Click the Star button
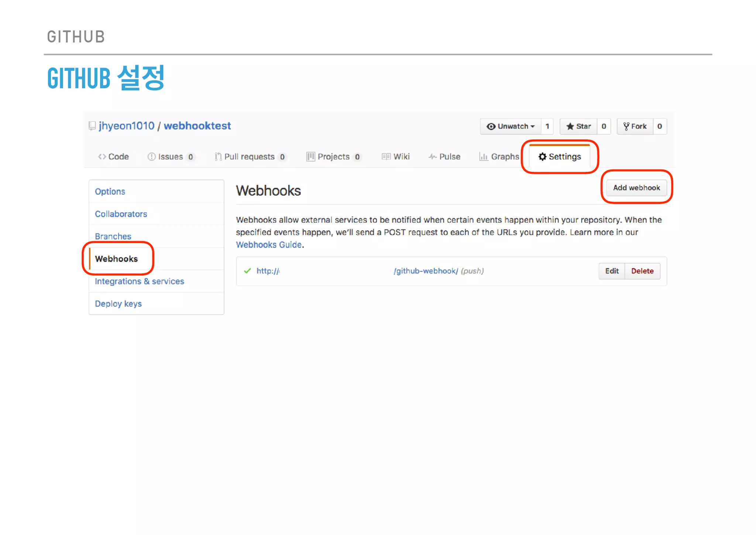Viewport: 756px width, 535px height. [578, 126]
